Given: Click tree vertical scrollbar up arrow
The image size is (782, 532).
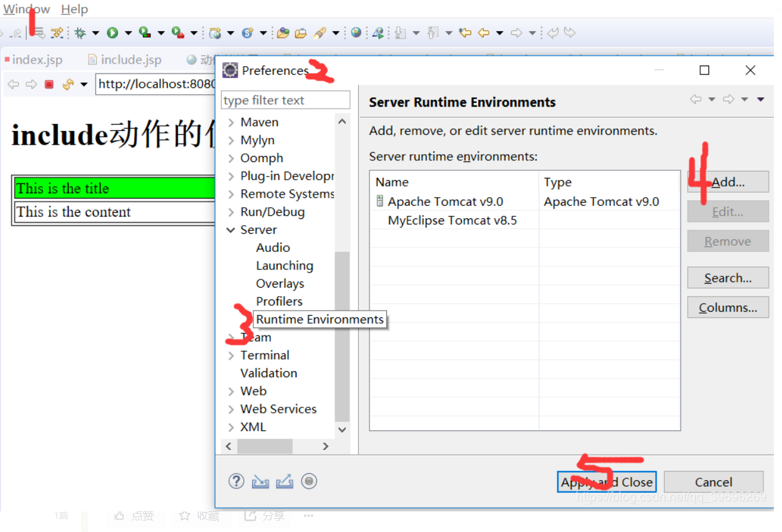Looking at the screenshot, I should 342,122.
